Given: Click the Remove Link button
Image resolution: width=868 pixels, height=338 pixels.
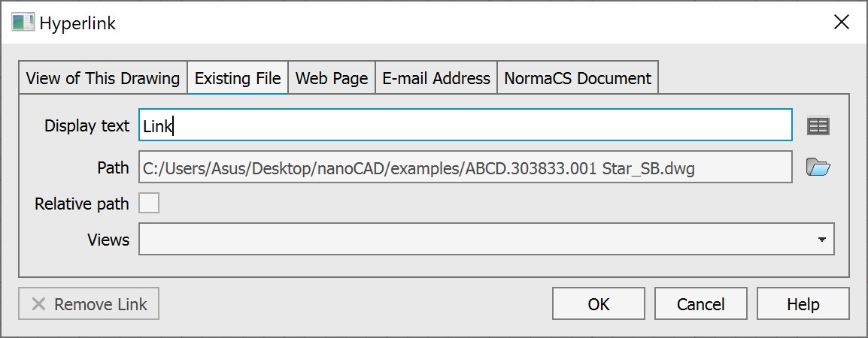Looking at the screenshot, I should tap(89, 304).
